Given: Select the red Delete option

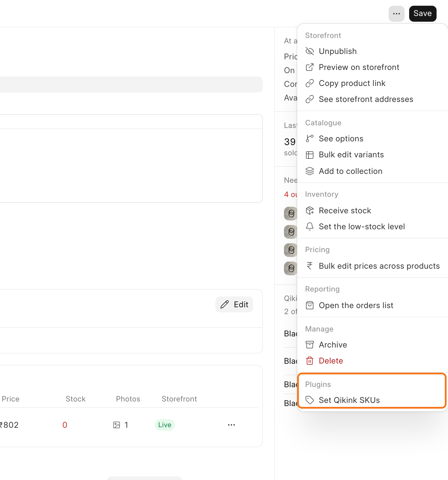Looking at the screenshot, I should point(373,361).
